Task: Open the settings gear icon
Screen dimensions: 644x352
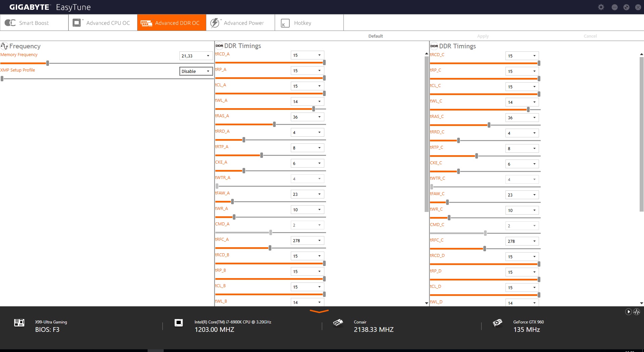Action: click(x=601, y=7)
